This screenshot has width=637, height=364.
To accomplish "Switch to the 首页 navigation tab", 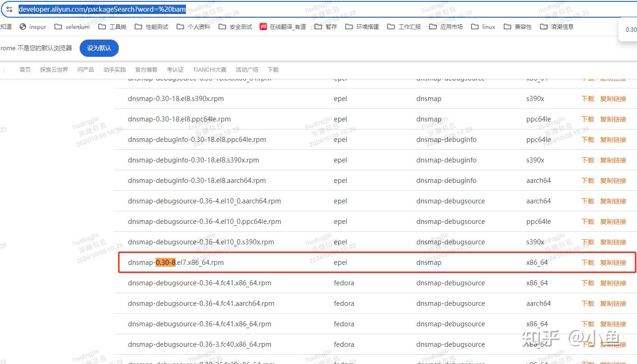I will (x=25, y=69).
